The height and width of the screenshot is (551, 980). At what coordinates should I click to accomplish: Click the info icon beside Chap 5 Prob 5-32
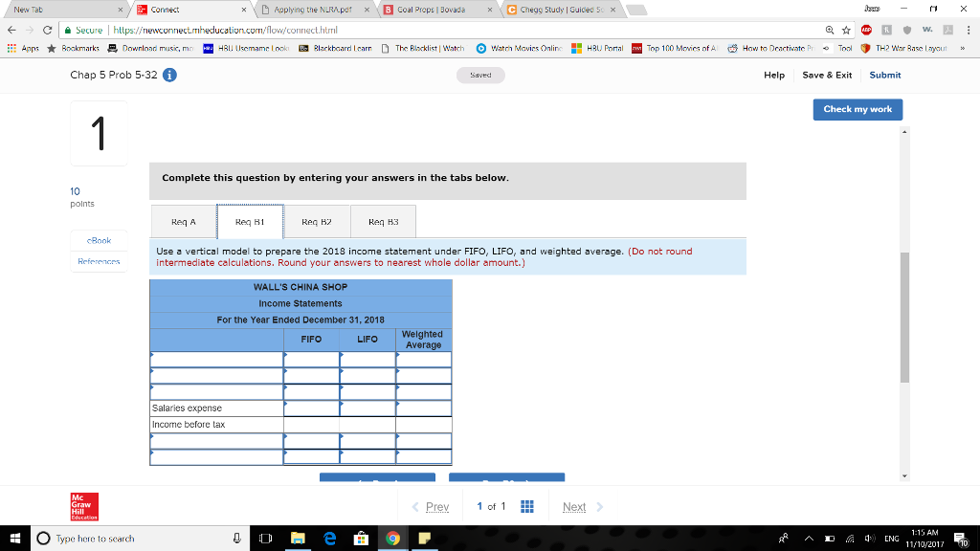point(169,75)
